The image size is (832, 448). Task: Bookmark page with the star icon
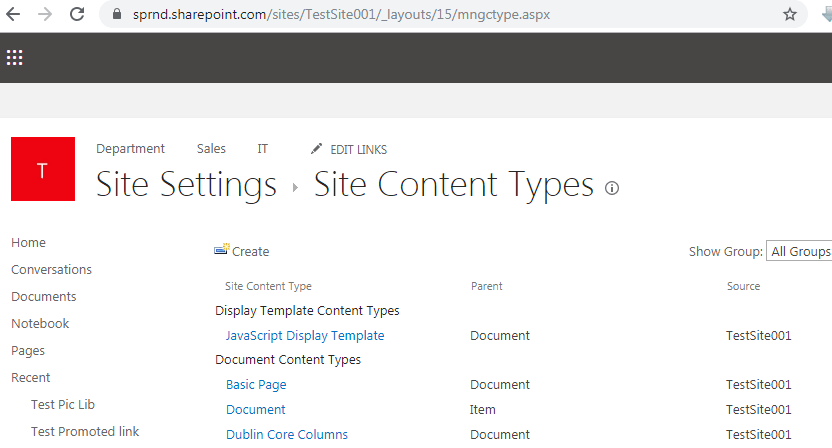(790, 14)
